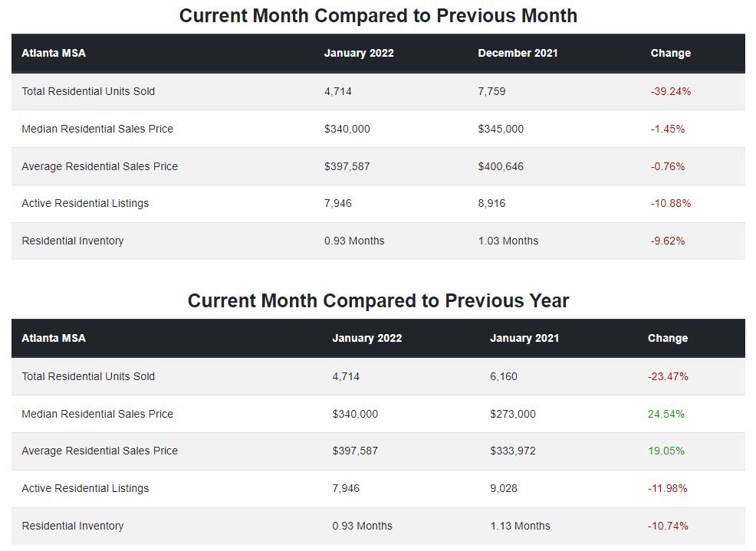Click the $273,000 median price cell
The image size is (756, 551).
click(x=513, y=414)
